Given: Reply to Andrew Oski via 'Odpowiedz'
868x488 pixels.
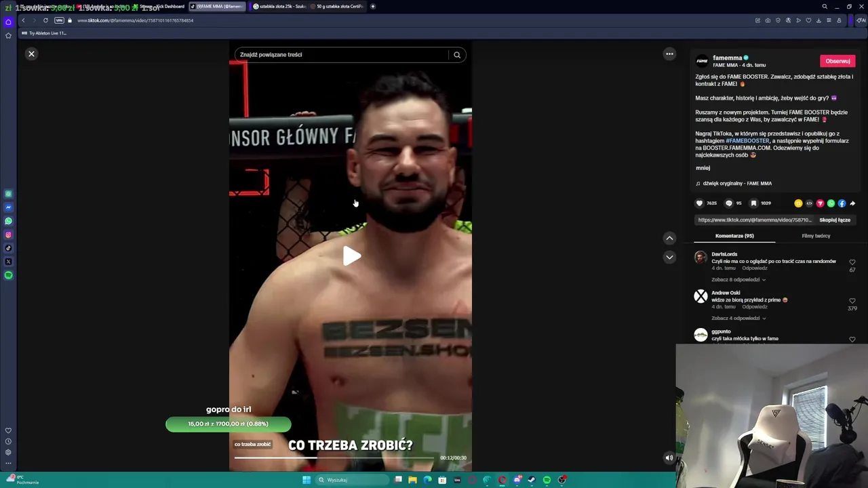Looking at the screenshot, I should 755,307.
